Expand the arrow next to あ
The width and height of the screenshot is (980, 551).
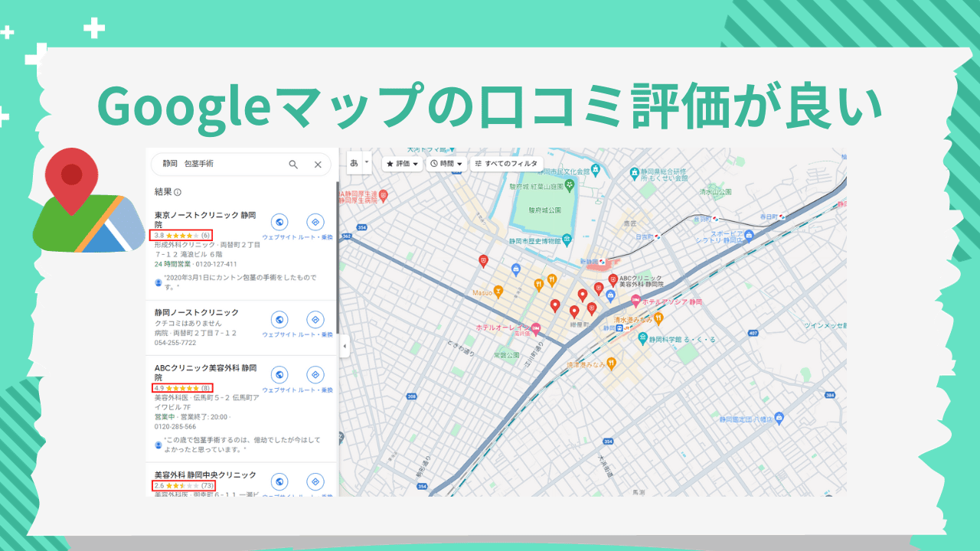(x=367, y=163)
